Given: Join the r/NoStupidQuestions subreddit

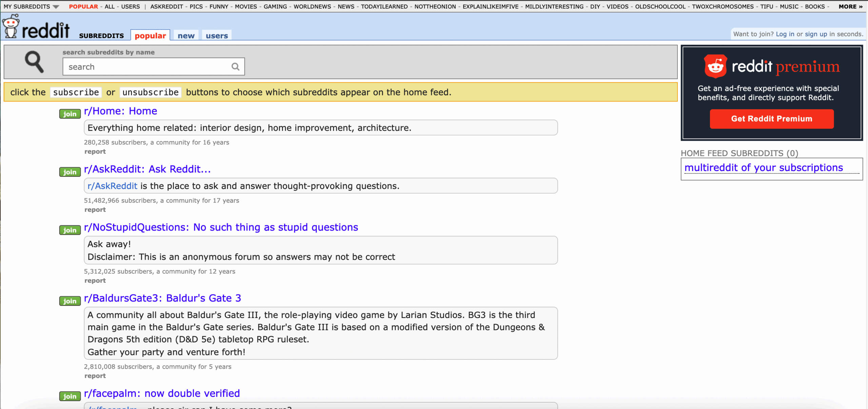Looking at the screenshot, I should point(70,230).
